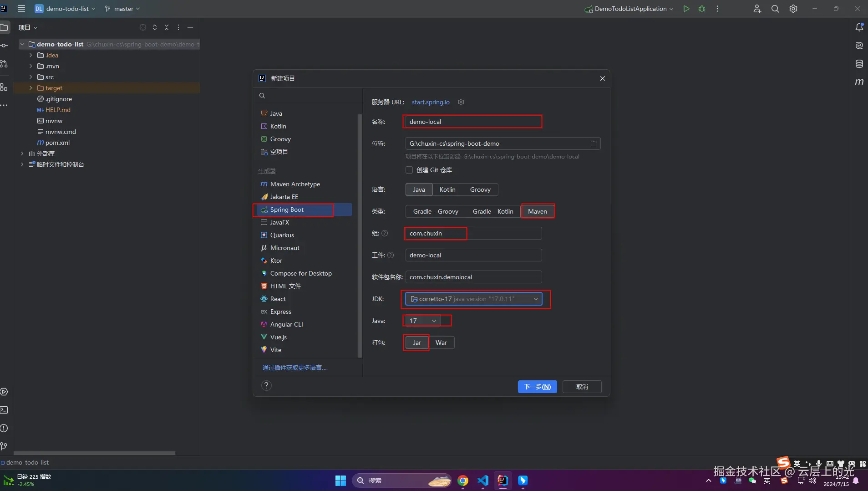
Task: Hide the Project panel
Action: pyautogui.click(x=190, y=27)
